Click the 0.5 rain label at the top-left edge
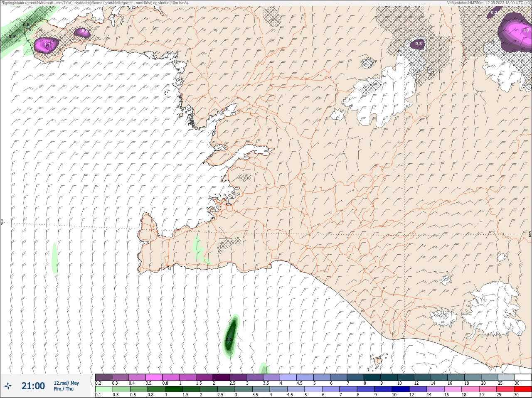This screenshot has height=398, width=532. point(12,37)
